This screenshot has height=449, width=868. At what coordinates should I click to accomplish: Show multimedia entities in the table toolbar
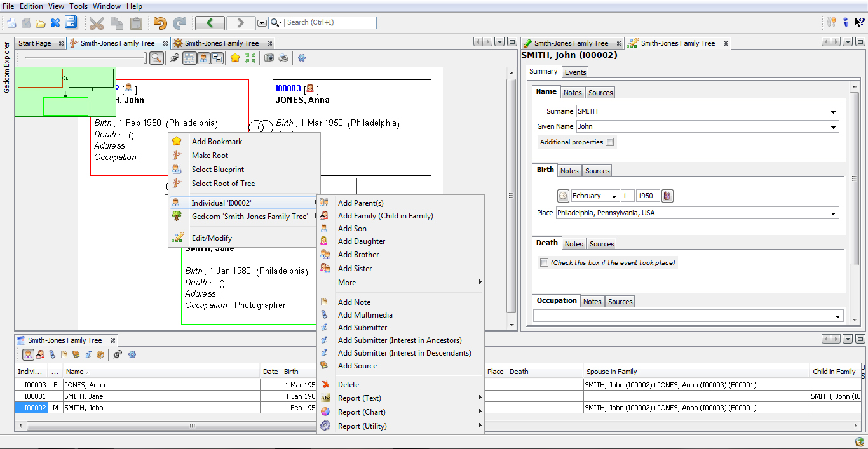[x=52, y=354]
